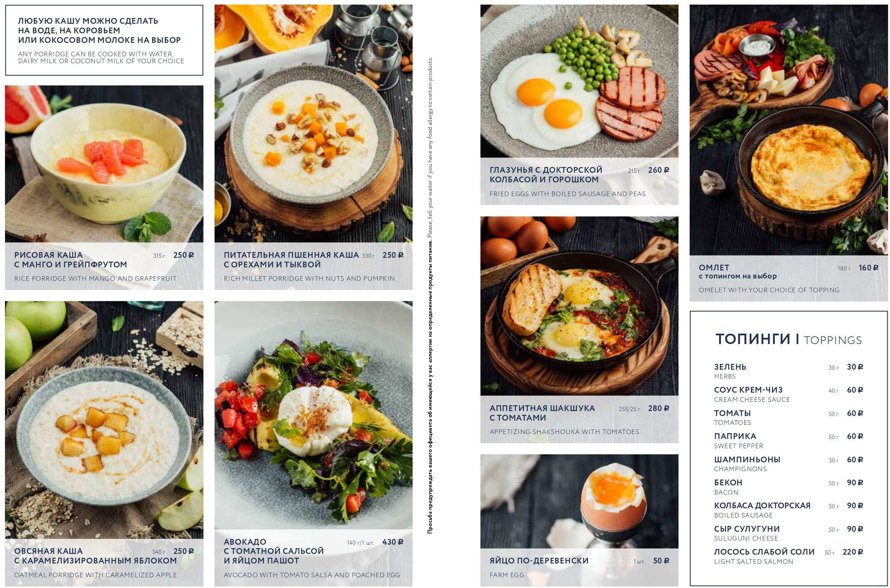Click the 280 ₽ shakshouka price
Image resolution: width=890 pixels, height=588 pixels.
tap(659, 408)
